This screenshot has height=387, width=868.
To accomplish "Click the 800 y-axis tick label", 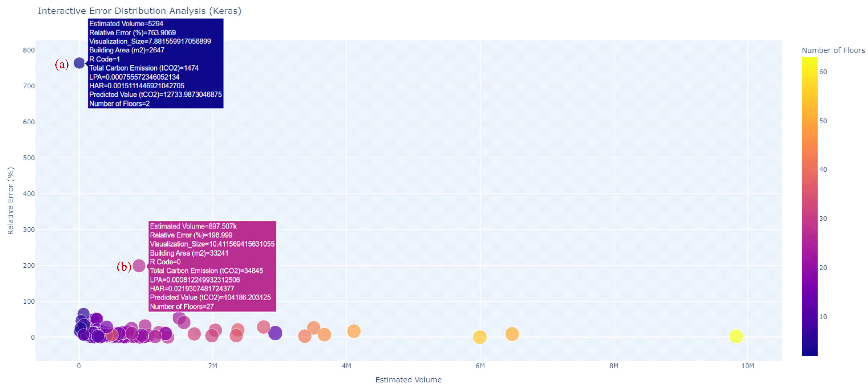I will [x=29, y=50].
